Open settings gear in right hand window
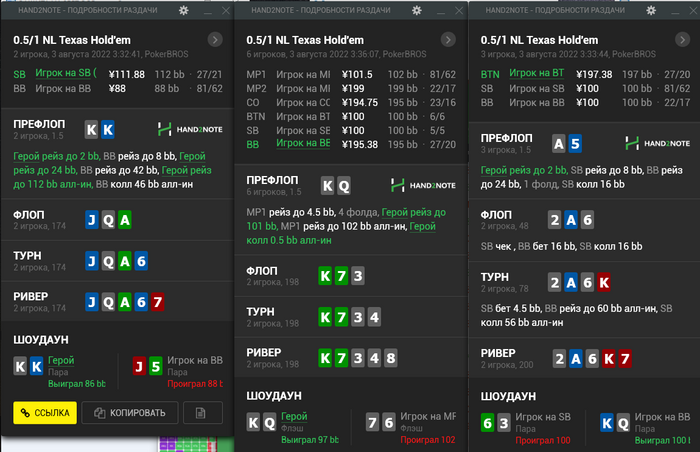 [651, 10]
